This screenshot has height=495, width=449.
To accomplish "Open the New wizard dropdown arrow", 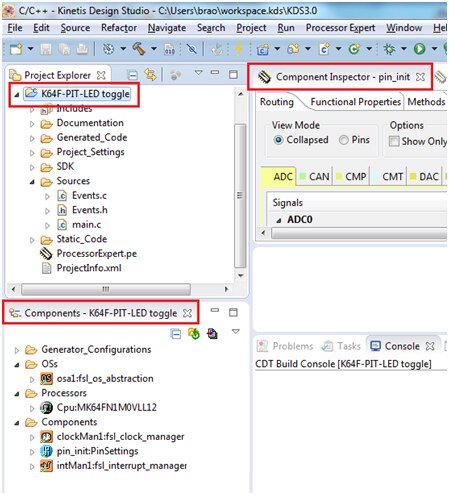I will pyautogui.click(x=30, y=49).
